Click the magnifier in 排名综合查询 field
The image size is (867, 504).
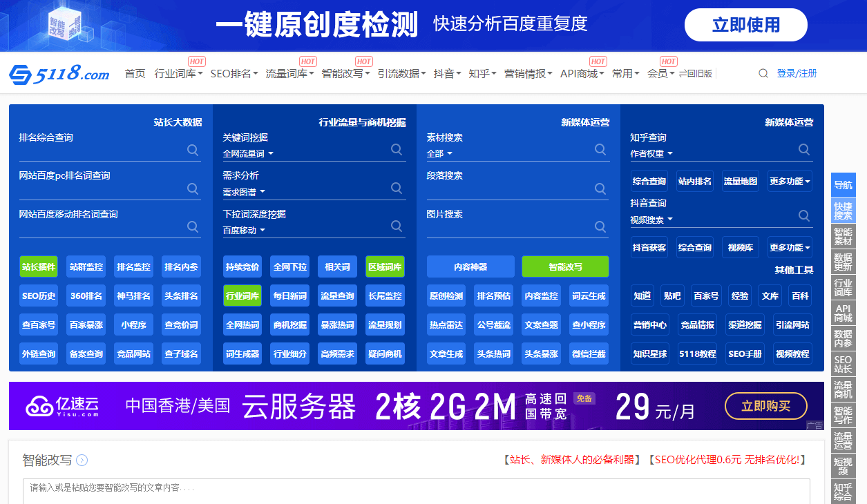pos(193,150)
